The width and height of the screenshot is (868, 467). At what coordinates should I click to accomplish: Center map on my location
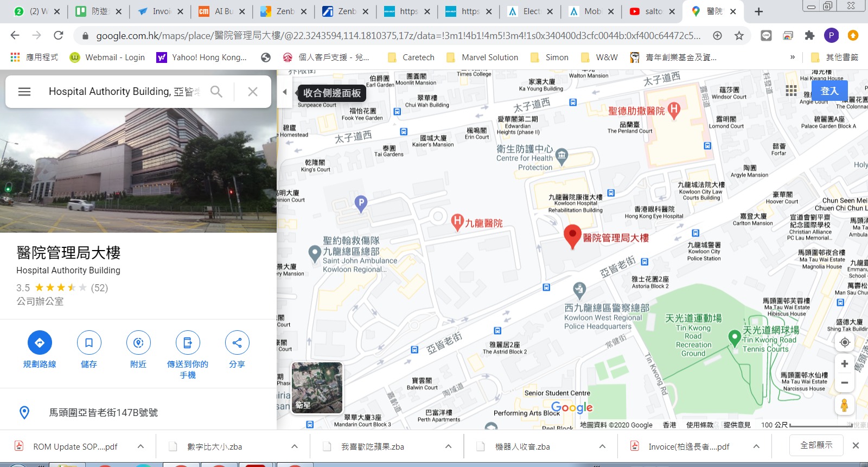coord(844,342)
